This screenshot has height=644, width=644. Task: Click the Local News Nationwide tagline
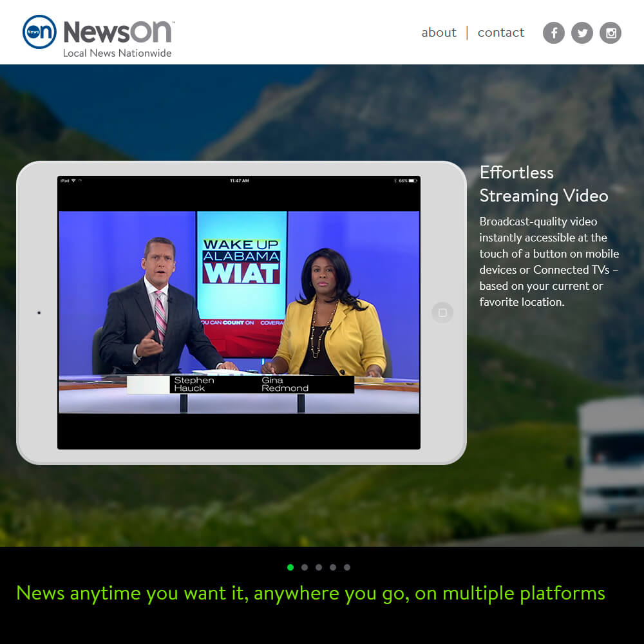tap(117, 53)
